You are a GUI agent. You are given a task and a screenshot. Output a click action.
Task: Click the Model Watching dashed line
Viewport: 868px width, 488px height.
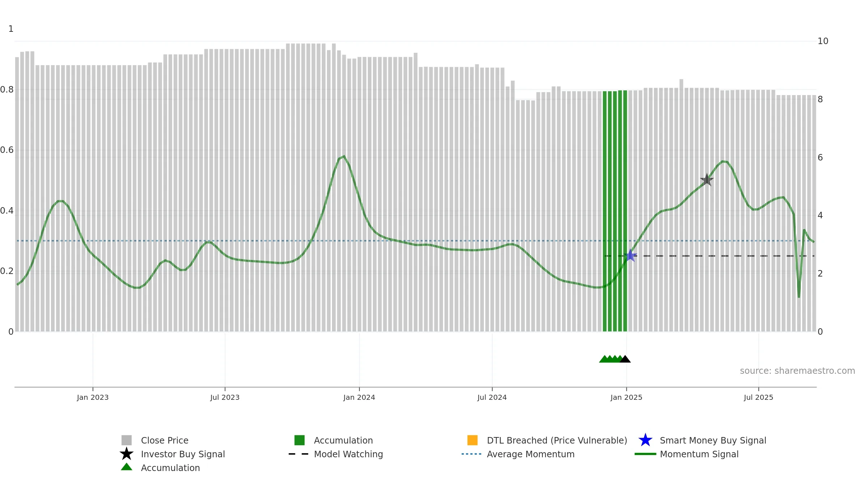click(x=709, y=256)
